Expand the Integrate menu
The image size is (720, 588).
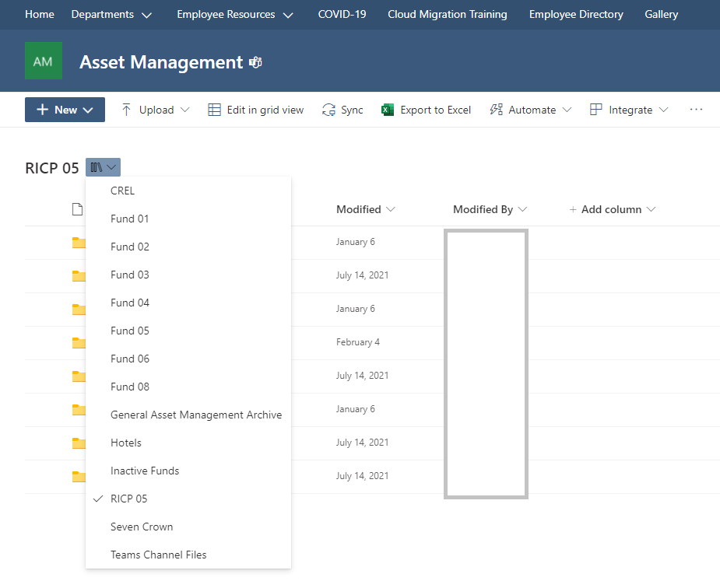(x=629, y=110)
